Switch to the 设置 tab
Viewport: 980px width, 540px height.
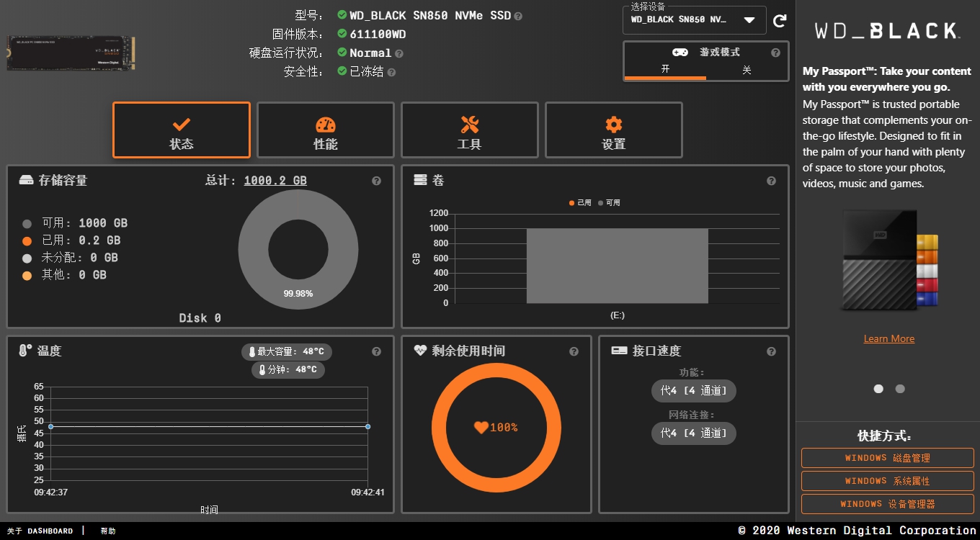point(614,130)
